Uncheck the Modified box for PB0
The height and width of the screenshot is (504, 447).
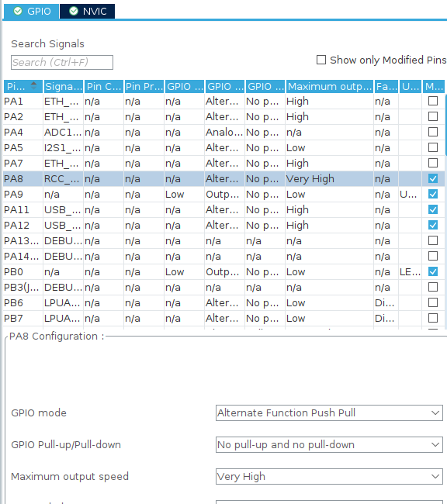433,271
